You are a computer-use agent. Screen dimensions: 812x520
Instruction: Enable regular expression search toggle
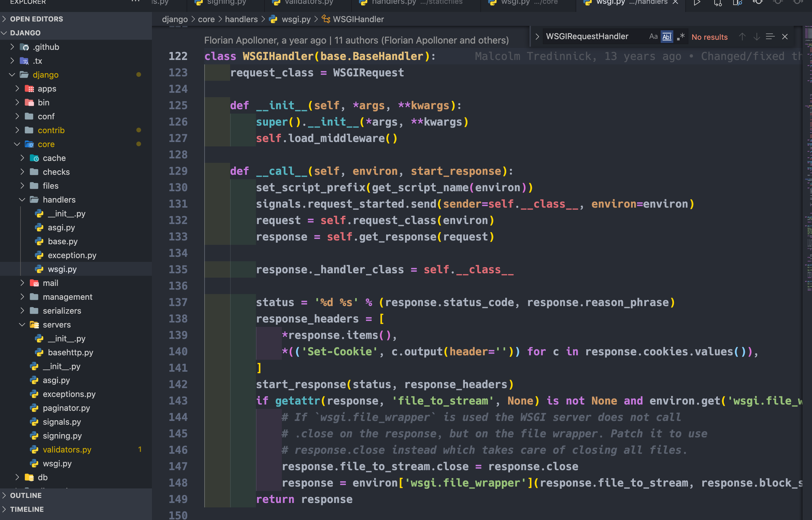pyautogui.click(x=681, y=37)
